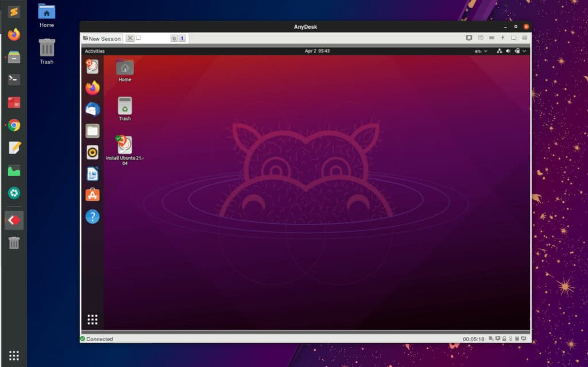Click the remote network status icon
This screenshot has height=367, width=588.
[x=499, y=51]
